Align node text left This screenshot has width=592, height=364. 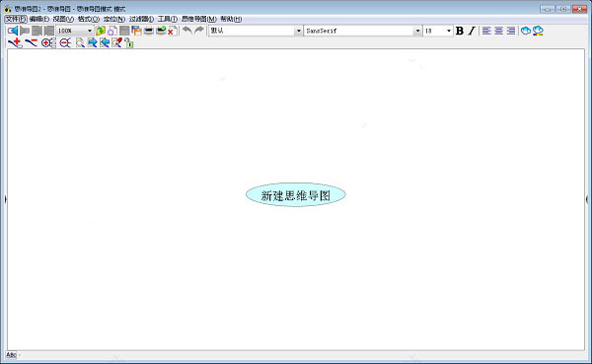[x=486, y=31]
